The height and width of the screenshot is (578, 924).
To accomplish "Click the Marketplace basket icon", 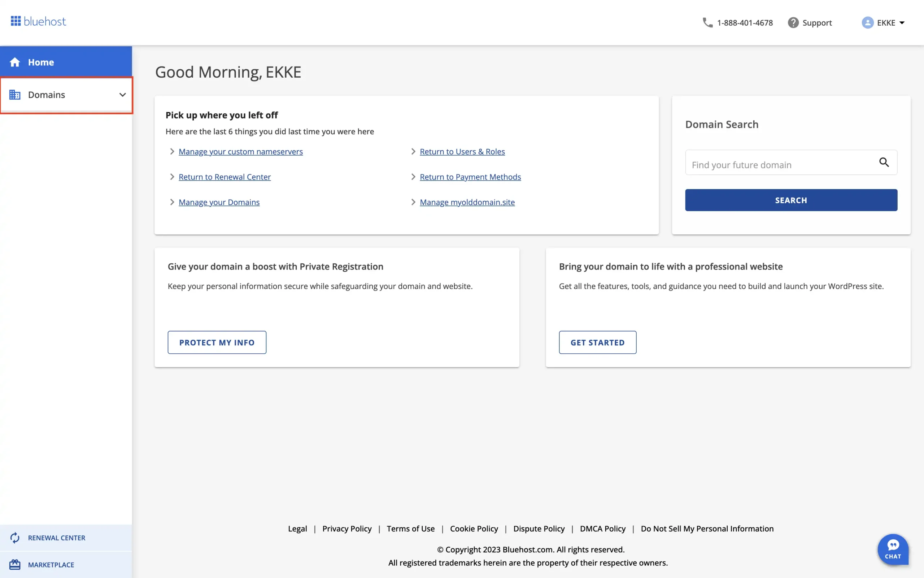I will 15,564.
